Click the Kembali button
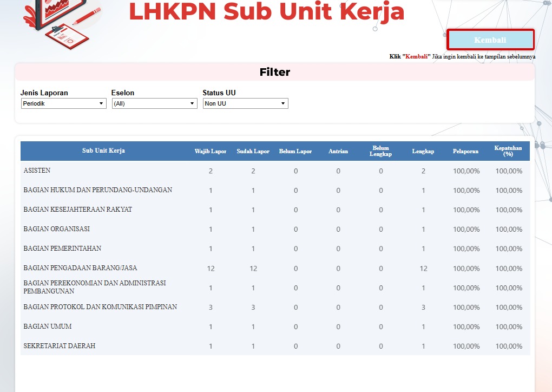Screen dimensions: 552x392 tap(490, 40)
